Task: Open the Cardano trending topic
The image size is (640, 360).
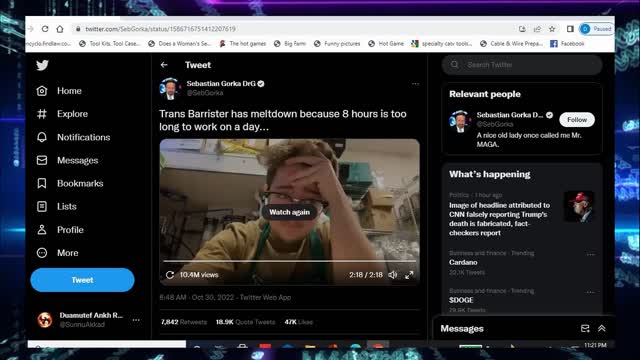Action: pos(463,262)
